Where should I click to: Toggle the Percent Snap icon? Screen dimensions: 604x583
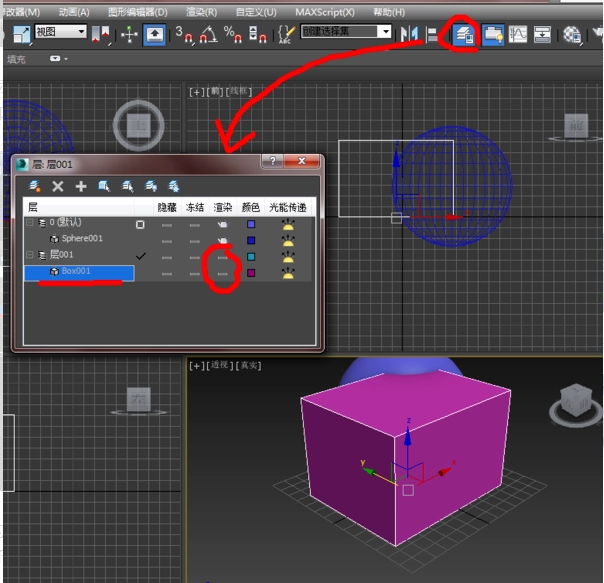point(233,34)
